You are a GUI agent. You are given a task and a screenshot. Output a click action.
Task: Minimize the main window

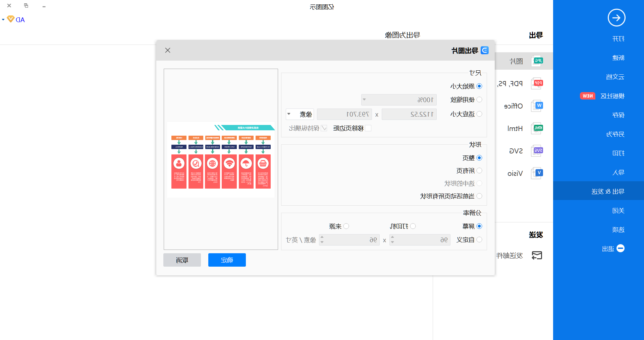coord(44,6)
